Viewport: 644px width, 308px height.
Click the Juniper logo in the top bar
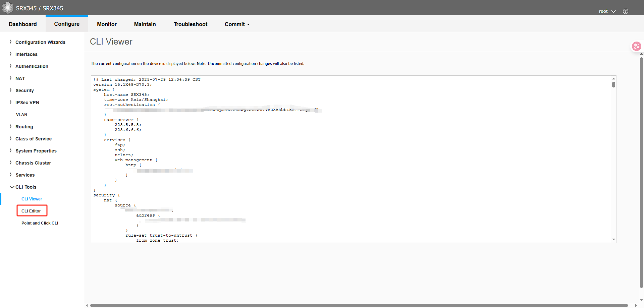[x=7, y=7]
